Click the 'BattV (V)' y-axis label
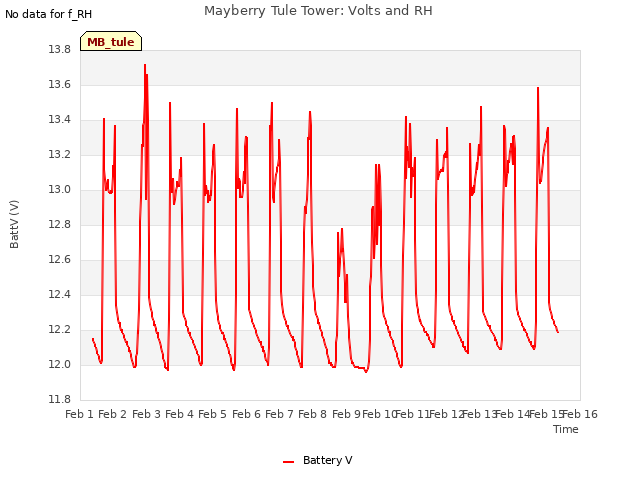The image size is (640, 480). point(14,224)
